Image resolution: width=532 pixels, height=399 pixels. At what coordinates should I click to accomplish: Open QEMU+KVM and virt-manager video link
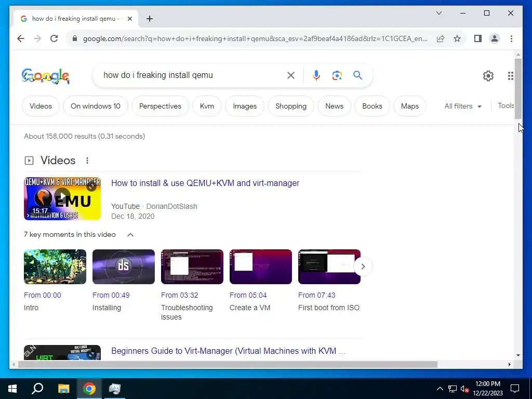[x=205, y=183]
